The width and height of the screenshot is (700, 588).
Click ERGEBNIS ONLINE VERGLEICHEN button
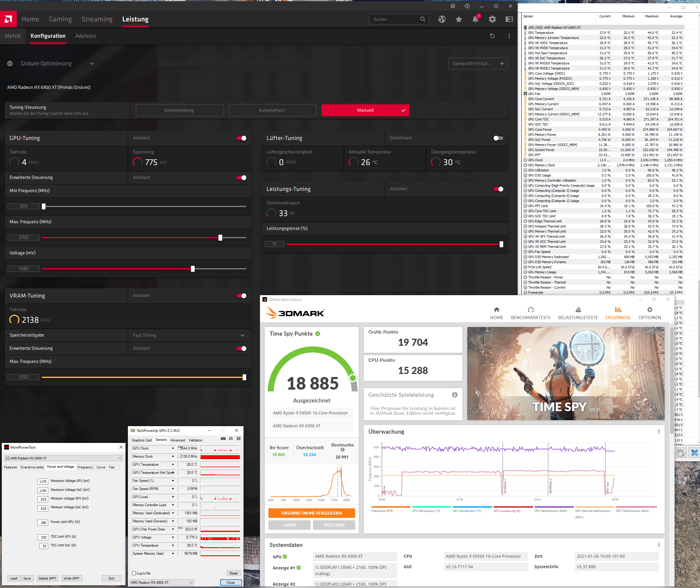pyautogui.click(x=312, y=513)
